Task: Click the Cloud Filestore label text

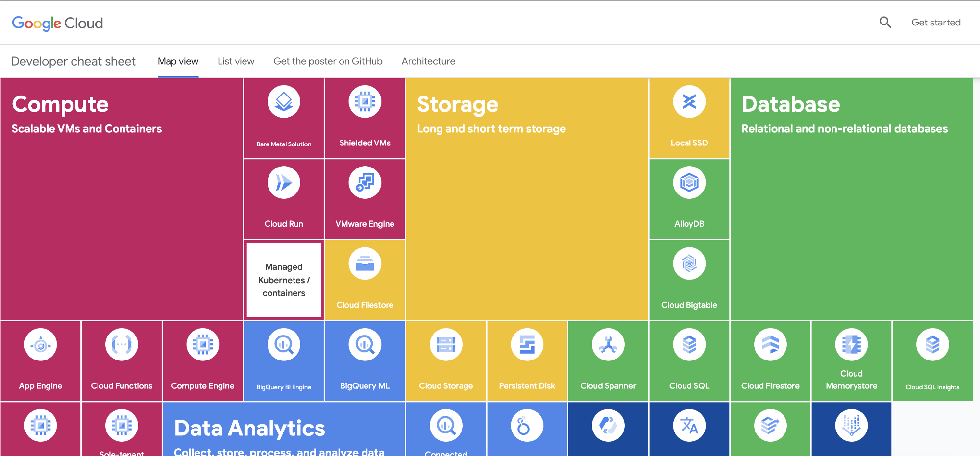Action: coord(365,305)
